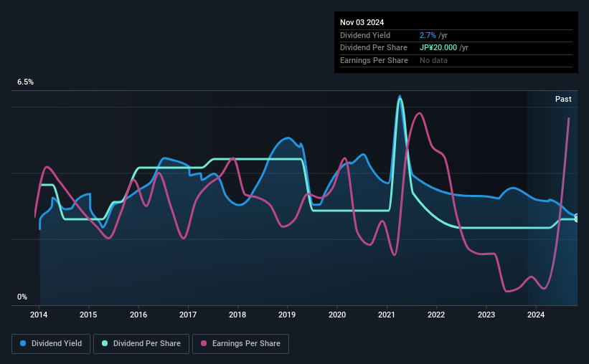This screenshot has height=364, width=589.
Task: Click the Earnings Per Share tooltip row
Action: (x=456, y=60)
